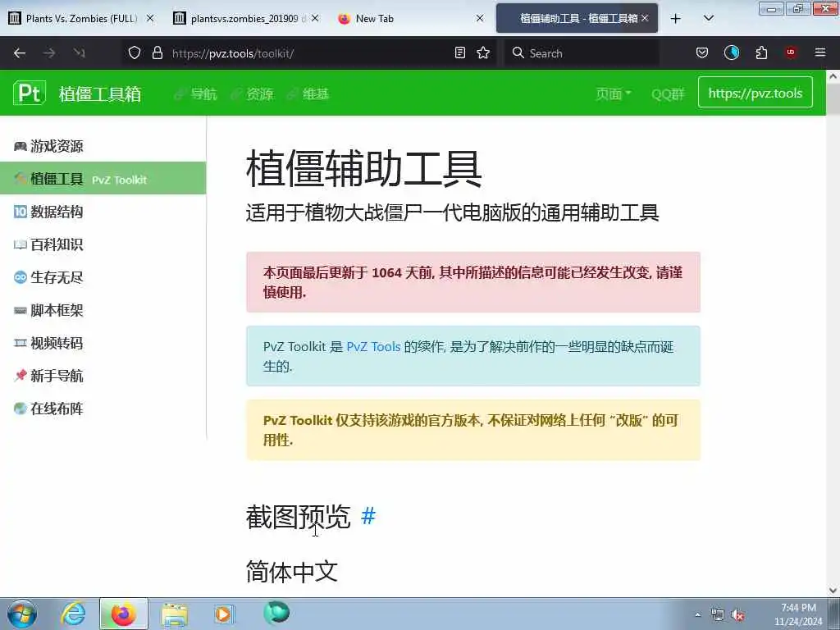Click the muted volume tray icon
The width and height of the screenshot is (840, 630).
737,614
